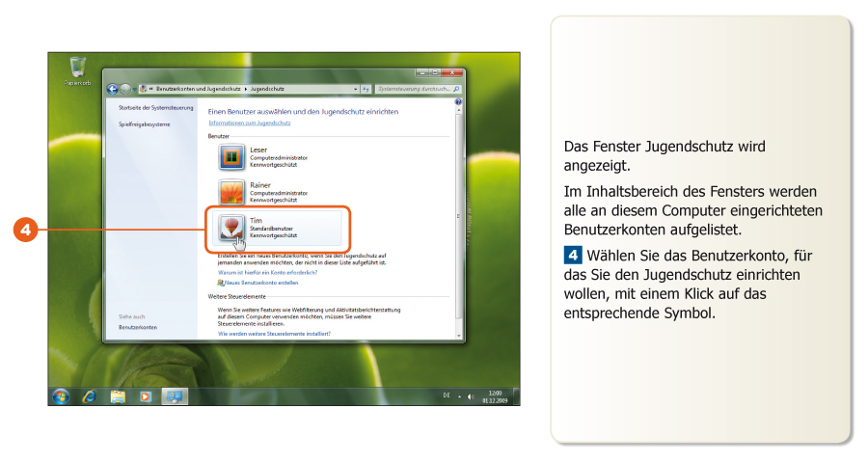This screenshot has height=463, width=868.
Task: Choose the Leser account picture
Action: [232, 155]
